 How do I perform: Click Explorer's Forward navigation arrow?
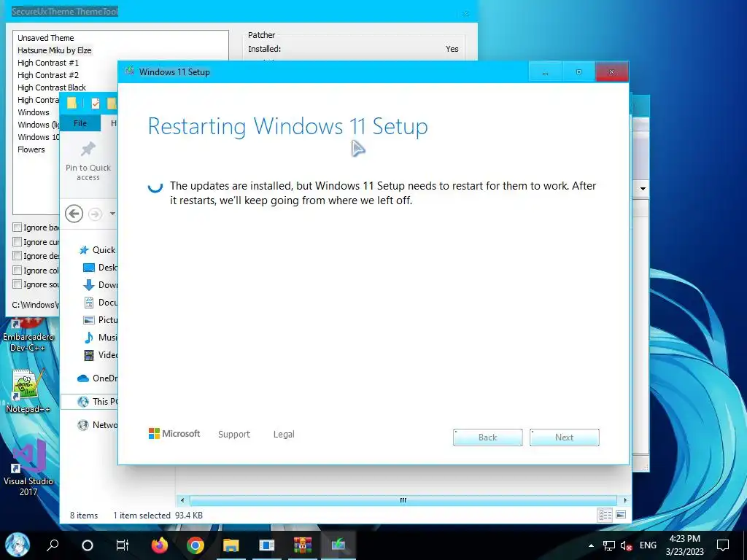96,214
